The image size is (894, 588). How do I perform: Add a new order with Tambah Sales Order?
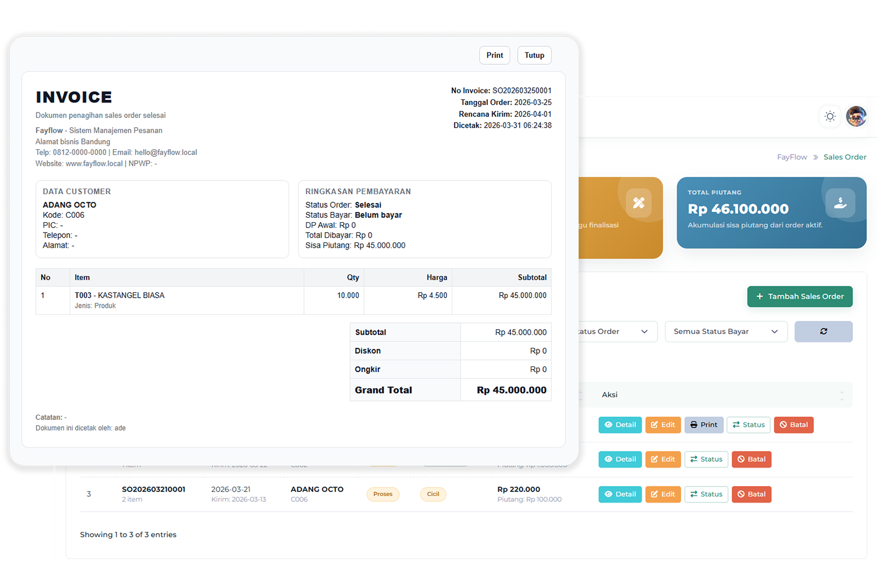(x=800, y=296)
